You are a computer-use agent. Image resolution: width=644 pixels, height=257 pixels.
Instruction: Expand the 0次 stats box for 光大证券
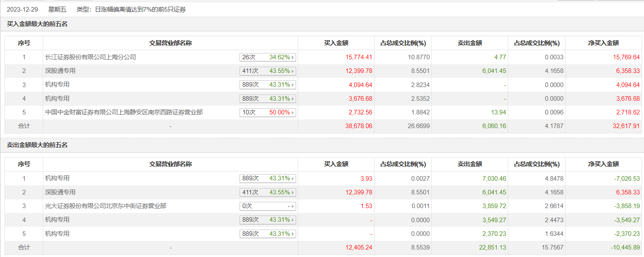pos(293,206)
